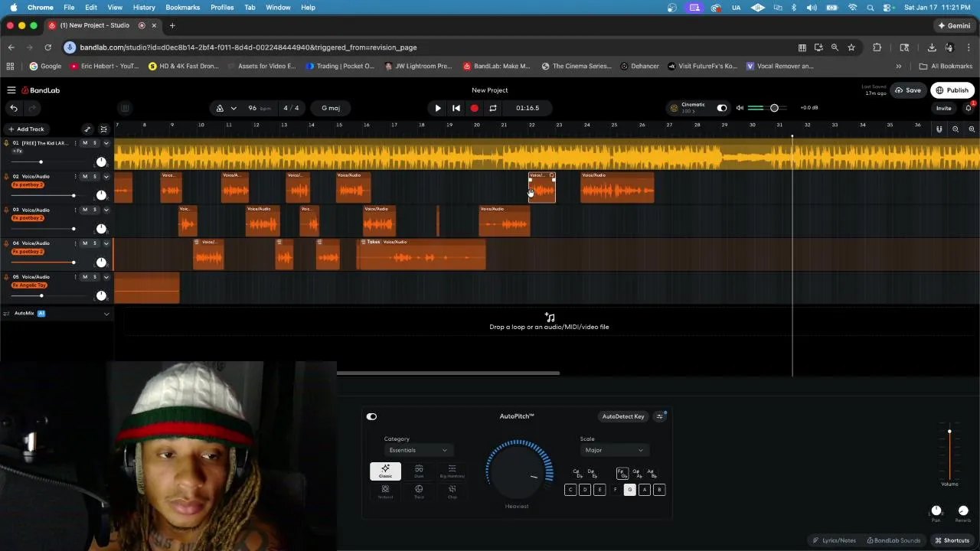Click the AutoDetect Key button
Image resolution: width=980 pixels, height=551 pixels.
click(x=623, y=416)
